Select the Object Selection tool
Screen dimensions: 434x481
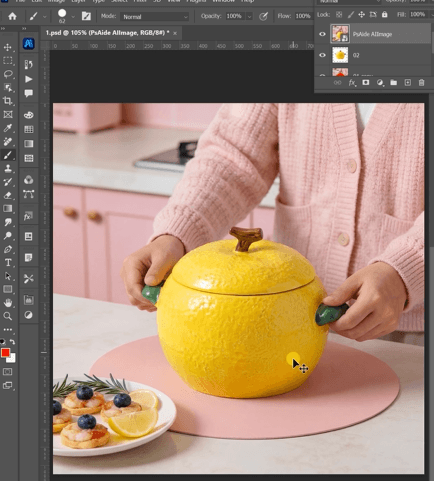8,87
